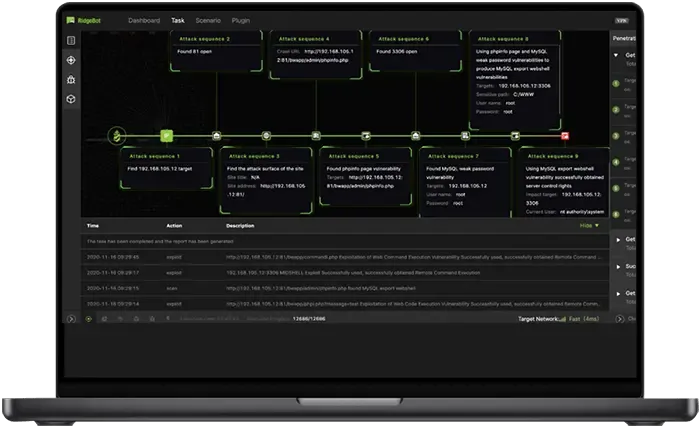Select numbered target 4 in the right panel

(x=616, y=162)
